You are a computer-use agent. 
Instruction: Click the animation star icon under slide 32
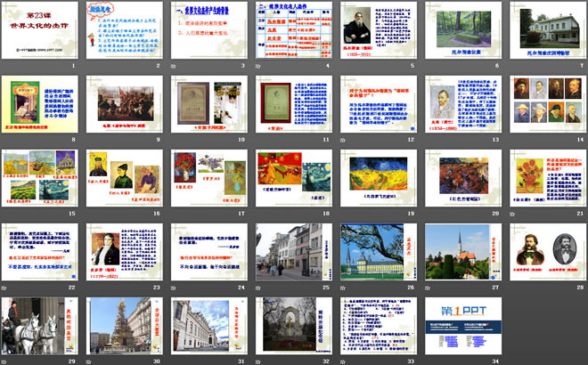pyautogui.click(x=258, y=361)
